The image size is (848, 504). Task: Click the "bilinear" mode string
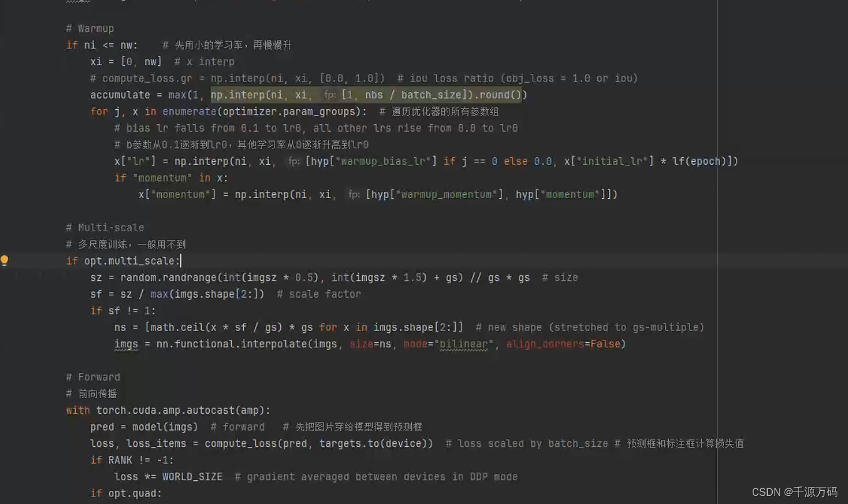coord(464,344)
